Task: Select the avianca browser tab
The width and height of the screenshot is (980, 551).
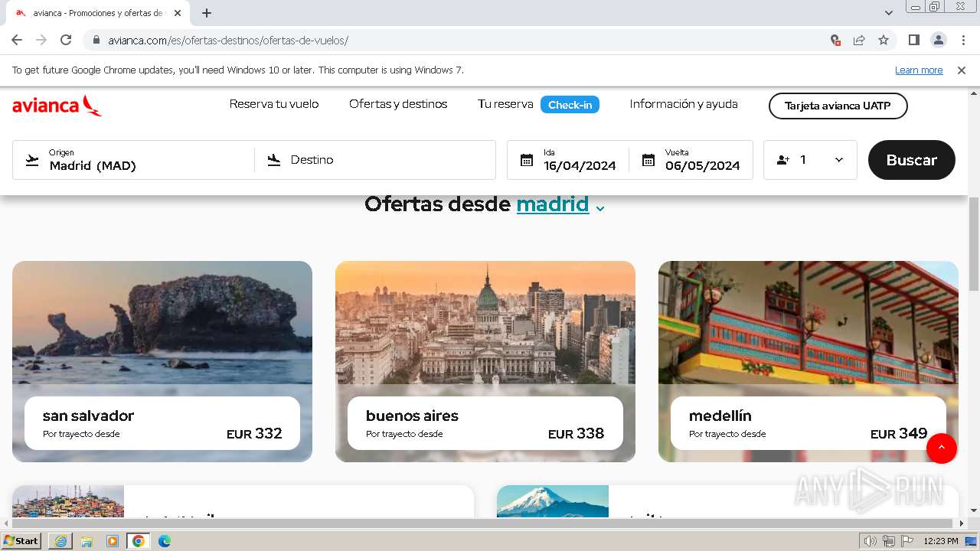Action: pos(100,13)
